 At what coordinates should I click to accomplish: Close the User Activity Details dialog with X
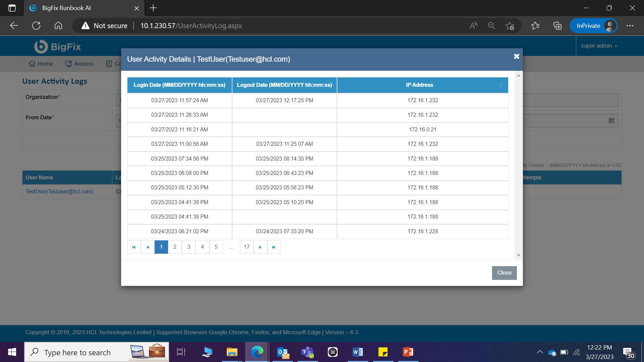[517, 56]
